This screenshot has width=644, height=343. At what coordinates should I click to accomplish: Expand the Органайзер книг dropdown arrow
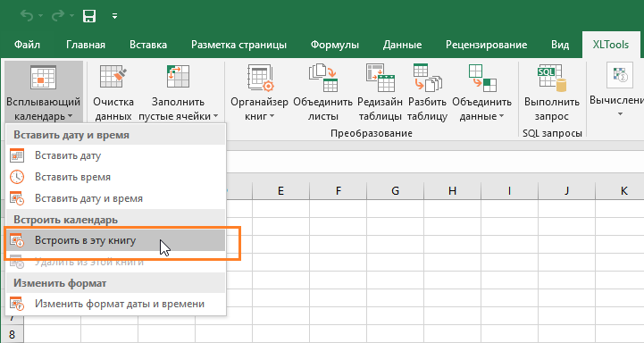(x=271, y=117)
